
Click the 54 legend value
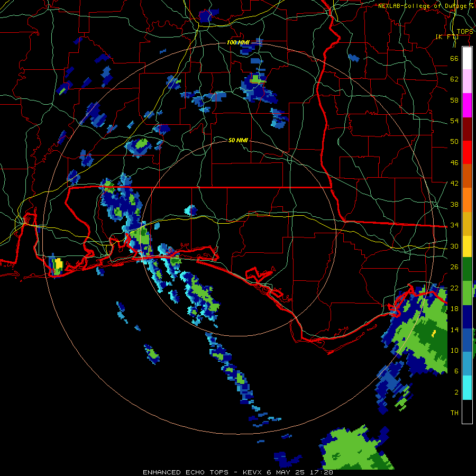click(454, 121)
